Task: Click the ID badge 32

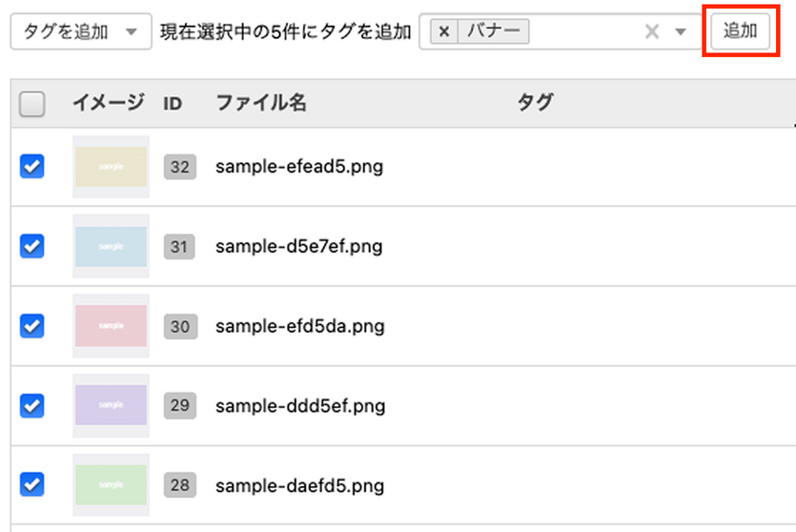Action: pos(179,167)
